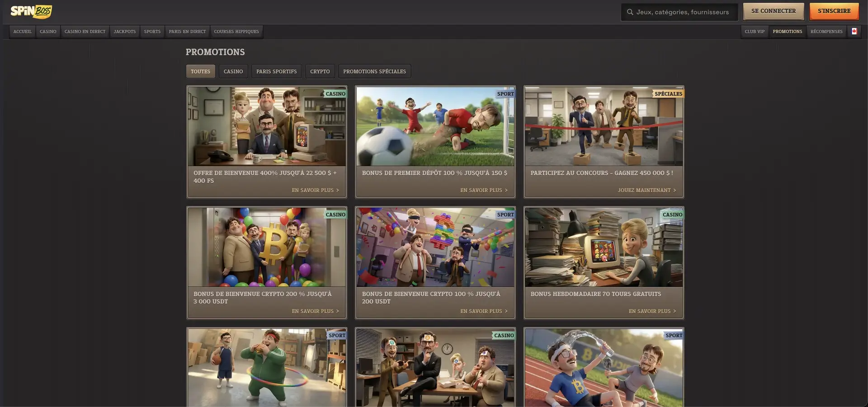Image resolution: width=868 pixels, height=407 pixels.
Task: Open the piñata party crypto bonus image
Action: pos(435,247)
